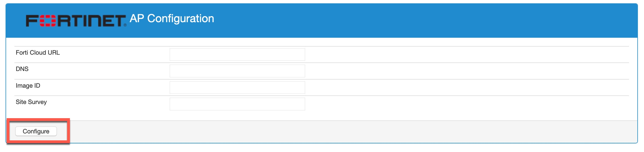Activate the Site Survey text box
This screenshot has height=152, width=644.
coord(237,104)
